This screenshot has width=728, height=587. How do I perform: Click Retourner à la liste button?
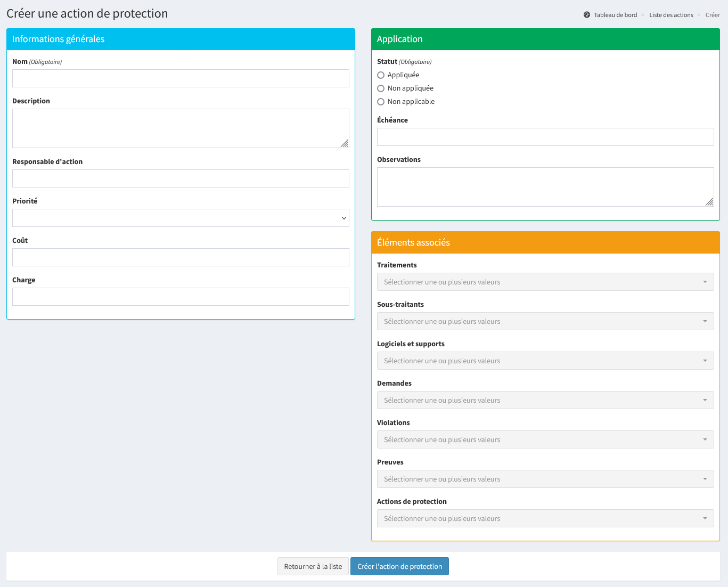(x=313, y=566)
